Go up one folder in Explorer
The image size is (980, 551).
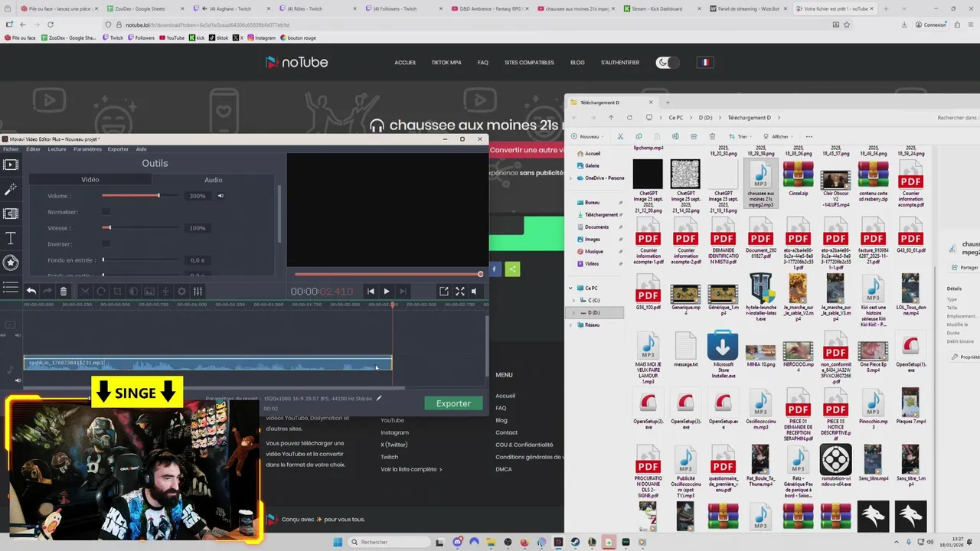click(611, 118)
